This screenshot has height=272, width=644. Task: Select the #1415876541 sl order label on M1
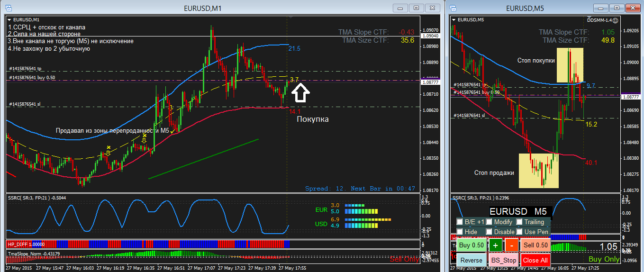point(25,104)
